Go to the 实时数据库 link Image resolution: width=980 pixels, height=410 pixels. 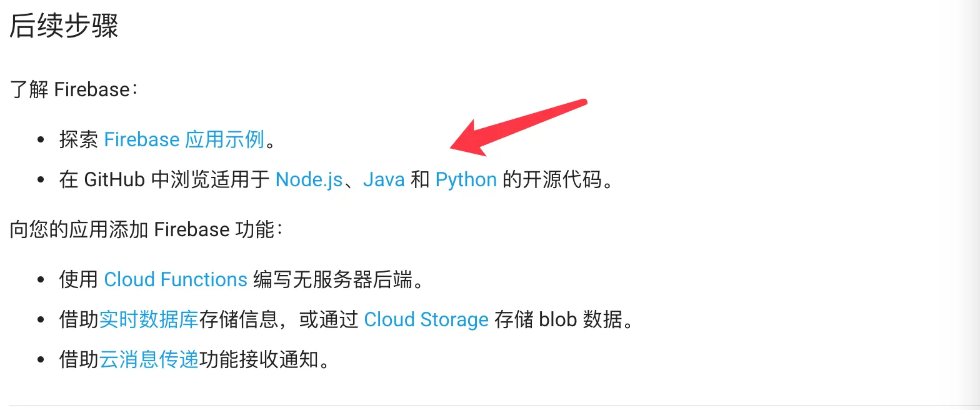pyautogui.click(x=149, y=319)
